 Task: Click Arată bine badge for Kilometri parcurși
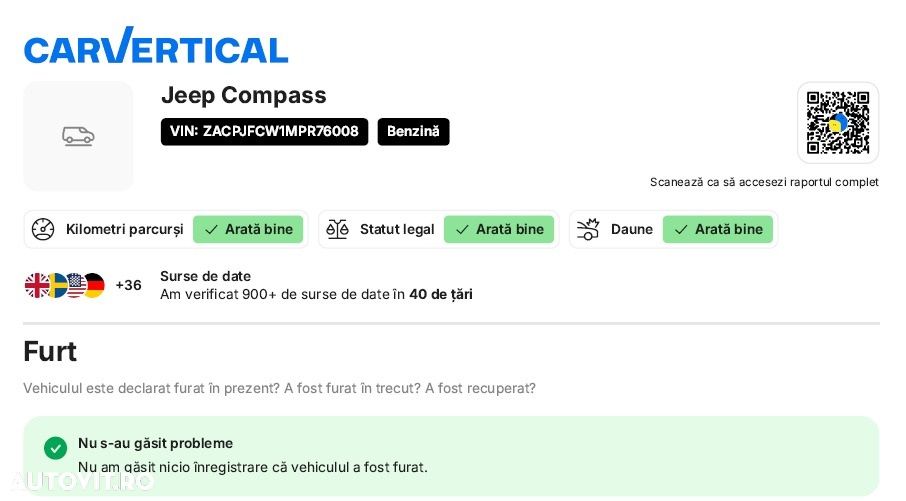[248, 229]
